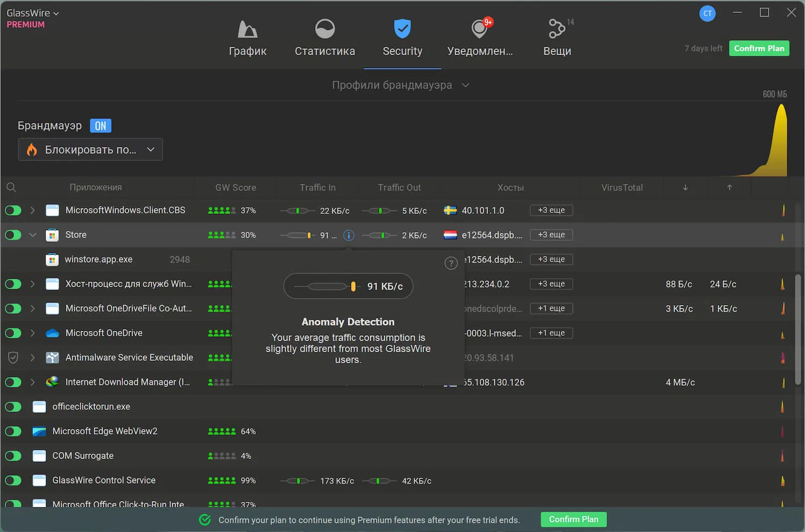Click Traffic In indicator for MicrosoftWindows.Client.CBS
The height and width of the screenshot is (532, 805).
click(298, 211)
